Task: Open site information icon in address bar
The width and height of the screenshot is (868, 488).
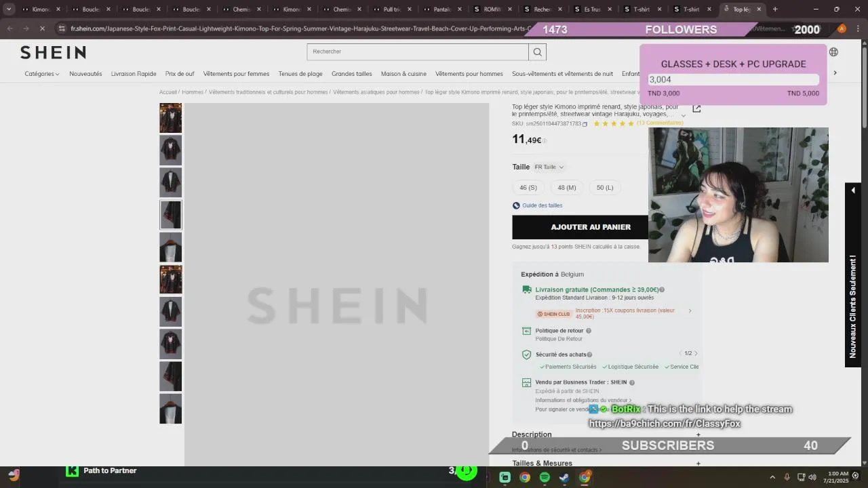Action: pyautogui.click(x=62, y=28)
